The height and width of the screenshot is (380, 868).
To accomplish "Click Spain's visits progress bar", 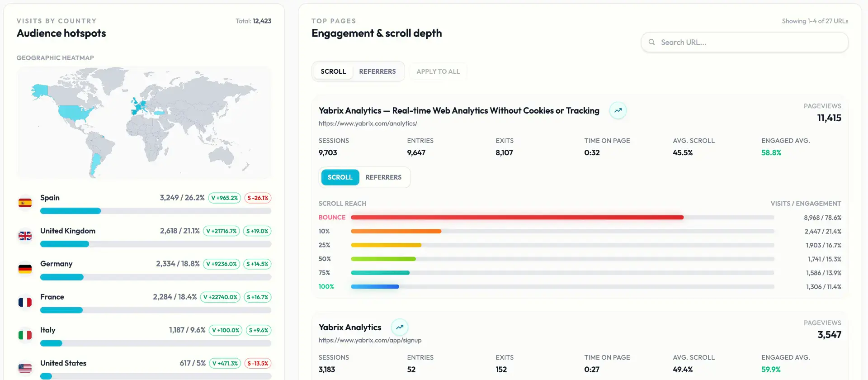I will pyautogui.click(x=156, y=211).
